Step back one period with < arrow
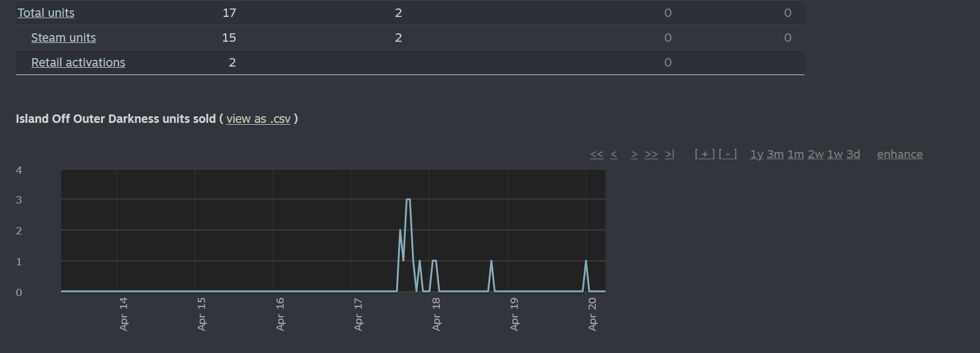This screenshot has height=353, width=980. [613, 154]
